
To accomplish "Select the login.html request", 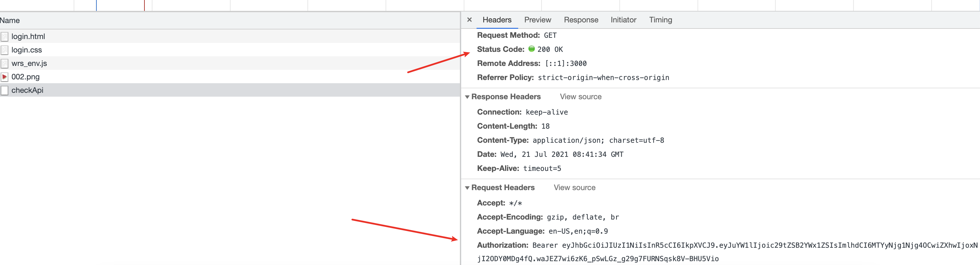I will pos(230,36).
